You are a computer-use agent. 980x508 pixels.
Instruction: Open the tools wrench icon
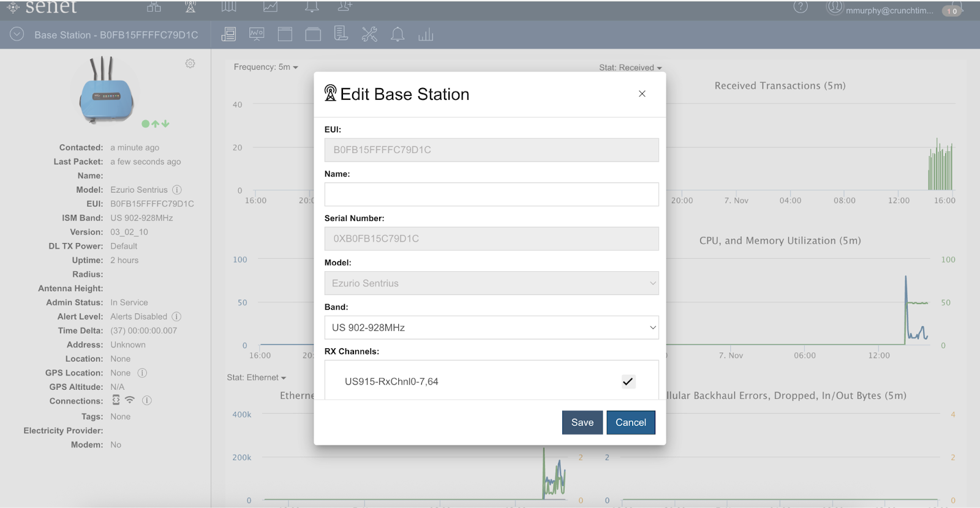(369, 34)
